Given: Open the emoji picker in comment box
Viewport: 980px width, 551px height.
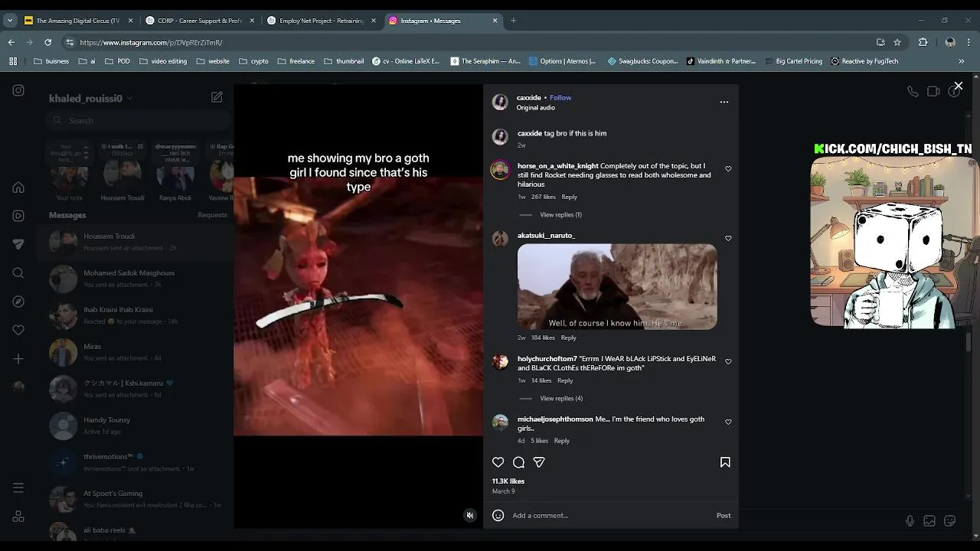Looking at the screenshot, I should coord(498,515).
